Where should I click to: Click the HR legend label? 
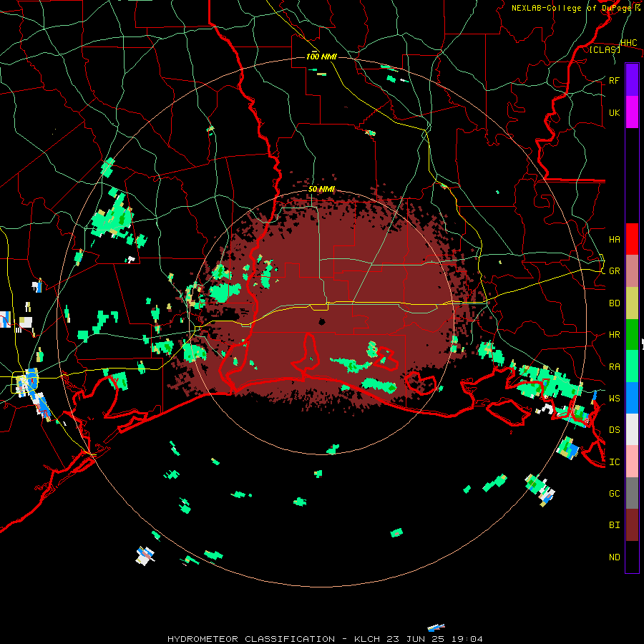614,335
